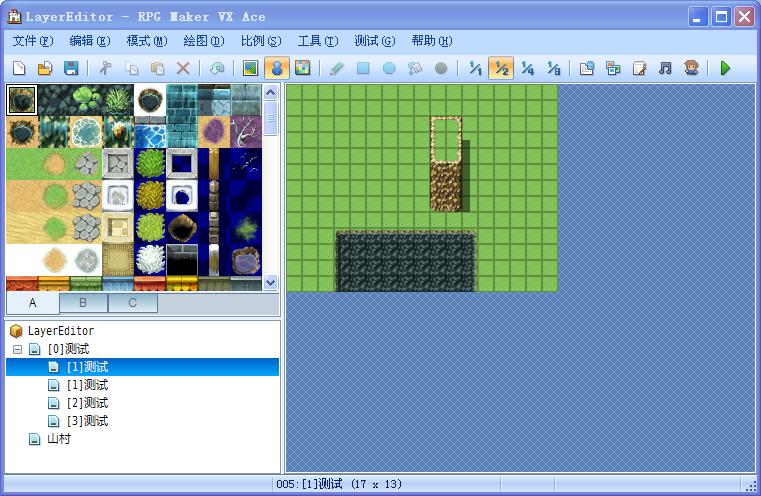The height and width of the screenshot is (496, 761).
Task: Start playtest with green play arrow
Action: 725,68
